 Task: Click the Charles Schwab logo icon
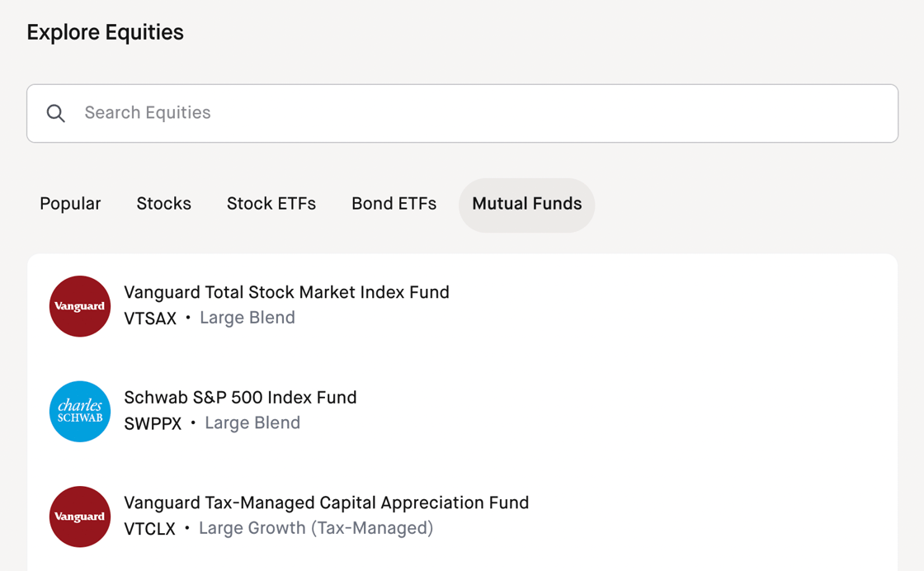point(79,411)
